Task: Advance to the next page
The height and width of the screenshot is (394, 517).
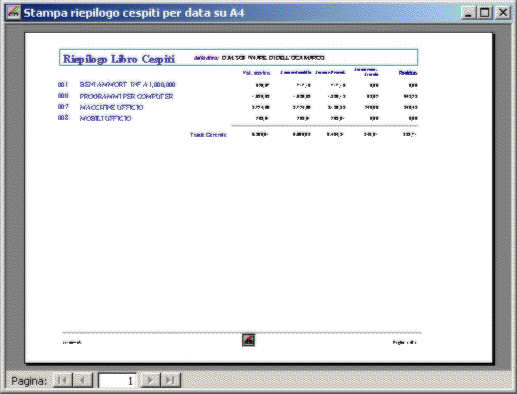Action: click(x=150, y=380)
